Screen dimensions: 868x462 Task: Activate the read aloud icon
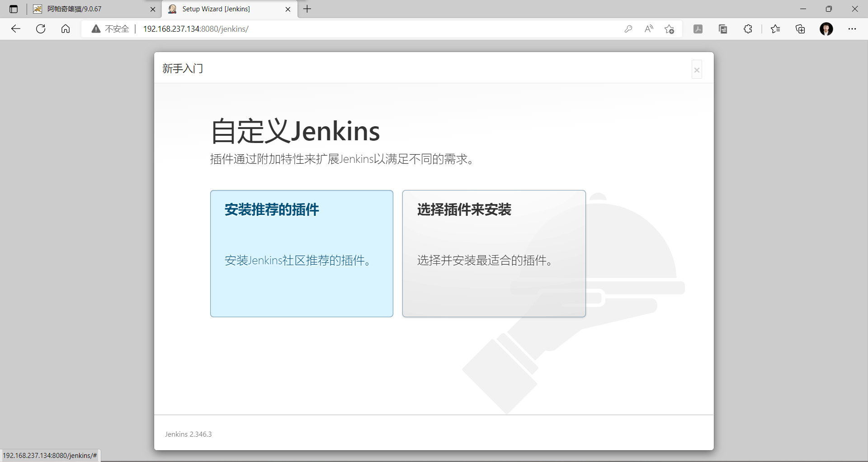tap(649, 29)
